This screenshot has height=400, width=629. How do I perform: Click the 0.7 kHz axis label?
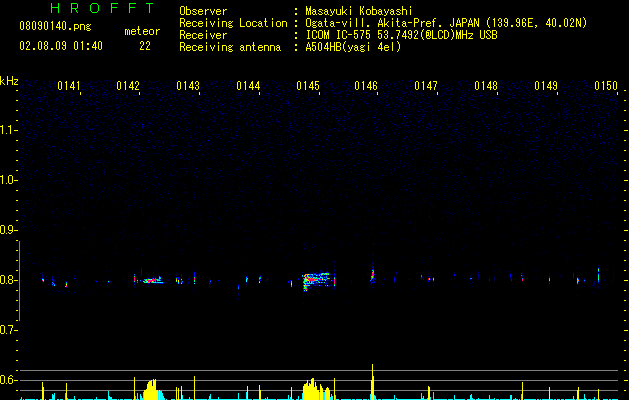pos(8,330)
